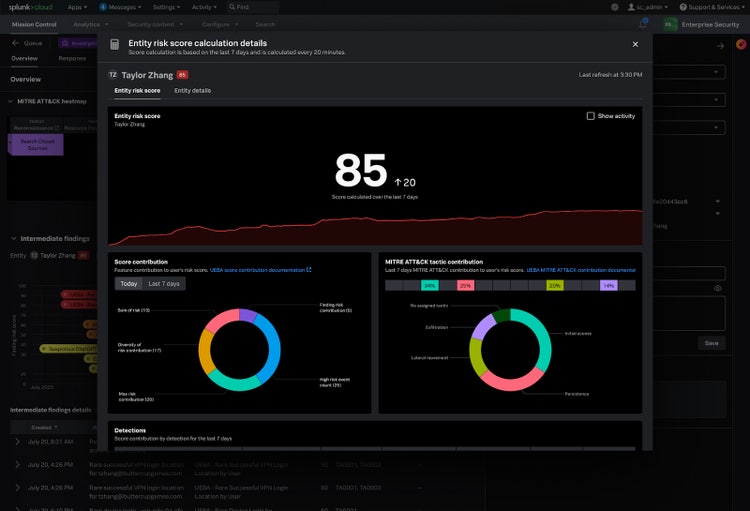
Task: Switch to the Entity details tab
Action: [x=193, y=91]
